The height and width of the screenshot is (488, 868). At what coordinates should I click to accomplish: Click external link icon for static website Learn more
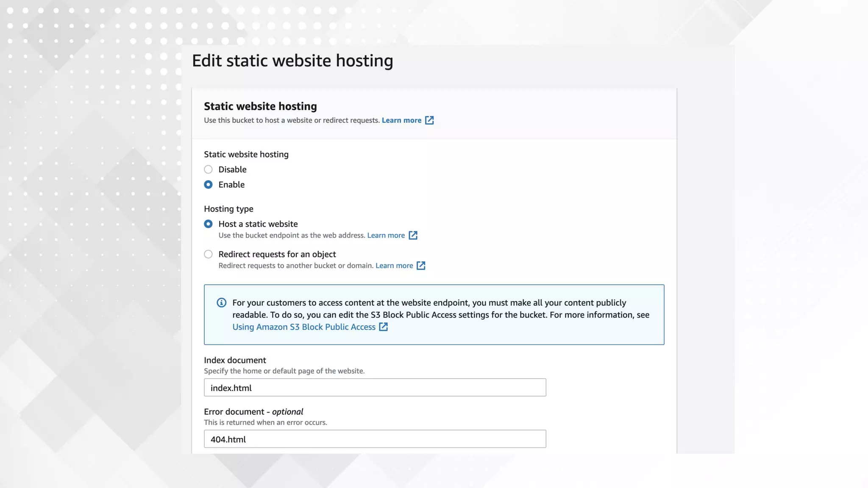(x=413, y=236)
